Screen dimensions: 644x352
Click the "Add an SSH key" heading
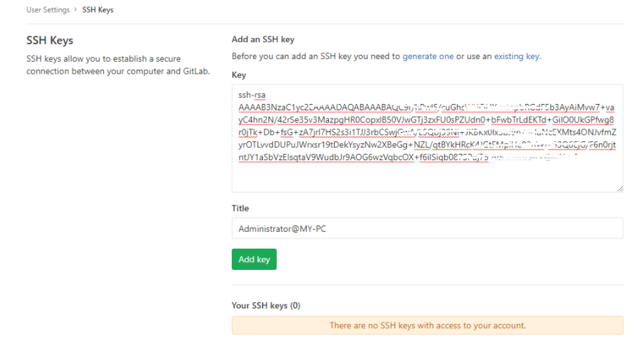[x=262, y=39]
